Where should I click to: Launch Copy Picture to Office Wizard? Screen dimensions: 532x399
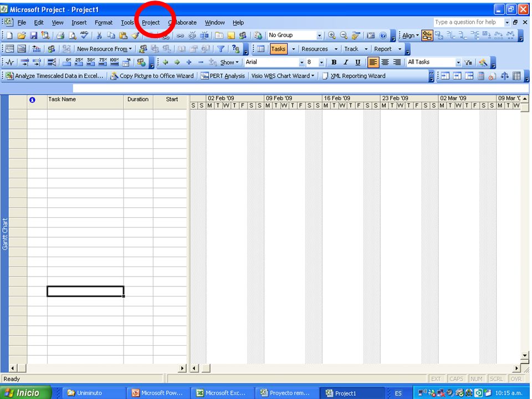152,76
